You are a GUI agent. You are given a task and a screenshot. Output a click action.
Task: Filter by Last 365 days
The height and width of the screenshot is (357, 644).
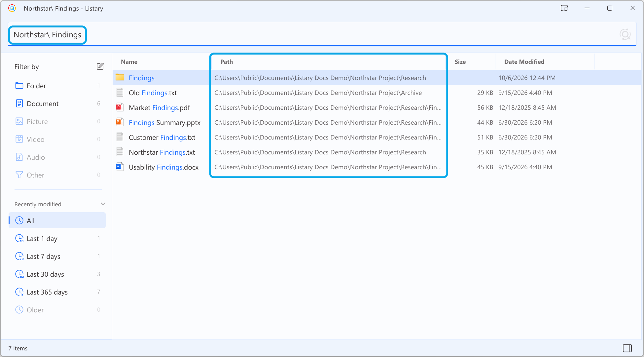[x=57, y=292]
